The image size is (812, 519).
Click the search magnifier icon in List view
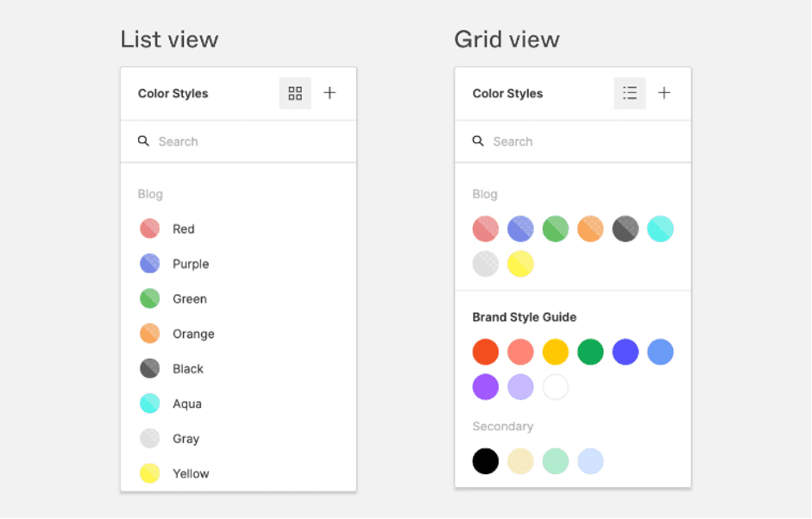(143, 141)
